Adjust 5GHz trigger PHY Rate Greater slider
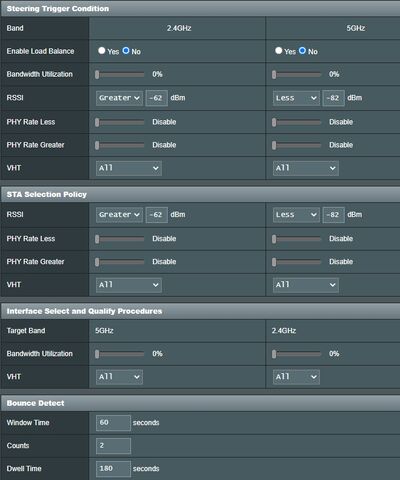Screen dimensions: 400x480 (297, 145)
